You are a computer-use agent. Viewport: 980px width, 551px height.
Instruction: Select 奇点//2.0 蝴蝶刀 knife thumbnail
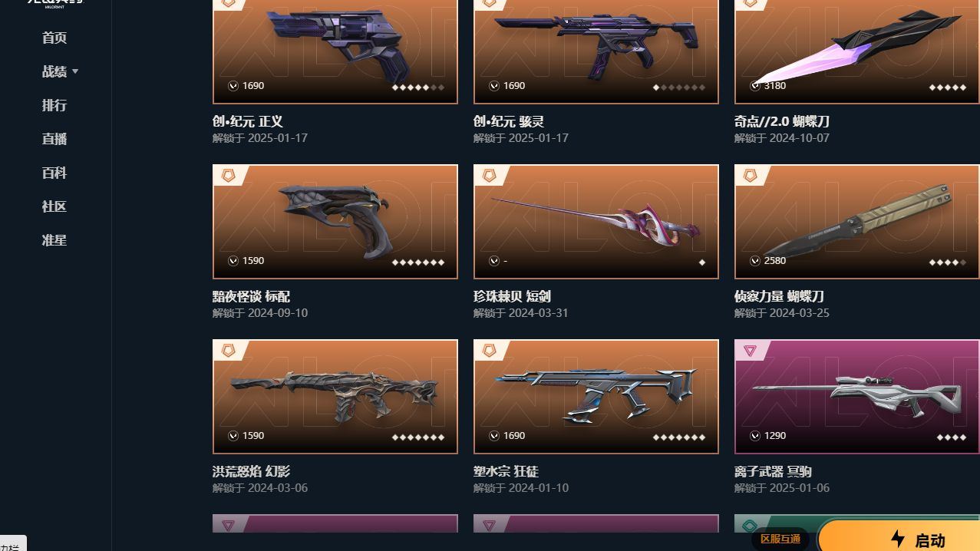pos(857,51)
